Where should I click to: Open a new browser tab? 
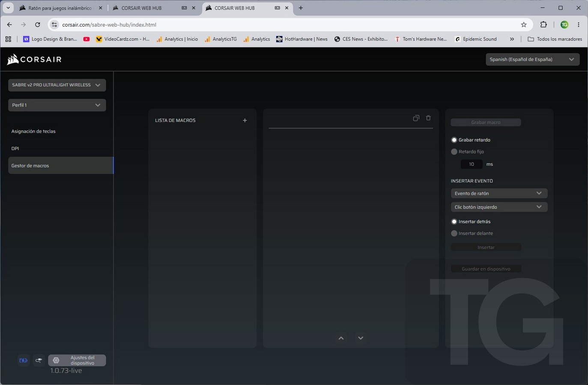point(301,8)
